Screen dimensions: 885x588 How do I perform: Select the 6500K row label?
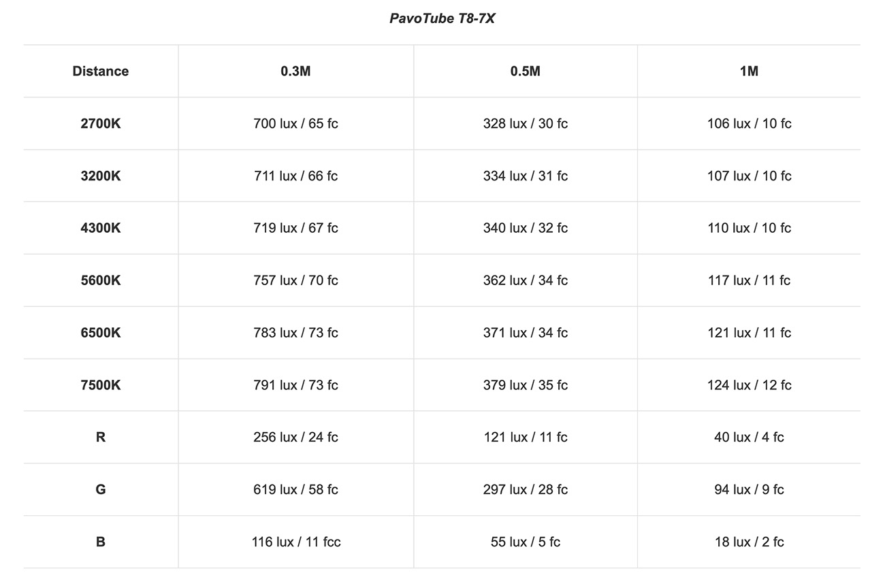tap(101, 333)
